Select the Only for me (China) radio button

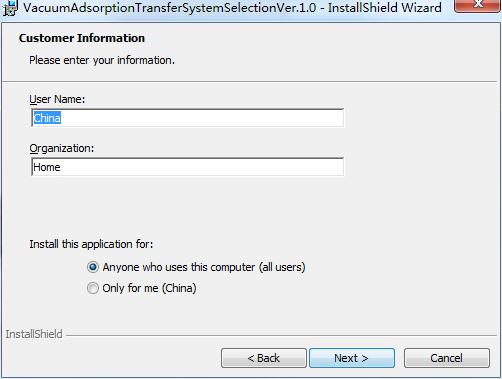pos(93,288)
